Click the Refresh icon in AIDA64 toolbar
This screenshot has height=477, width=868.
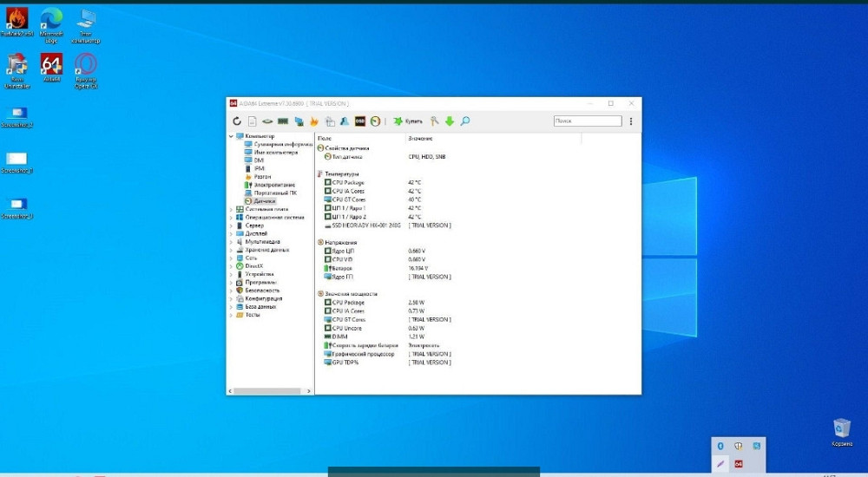pos(237,121)
